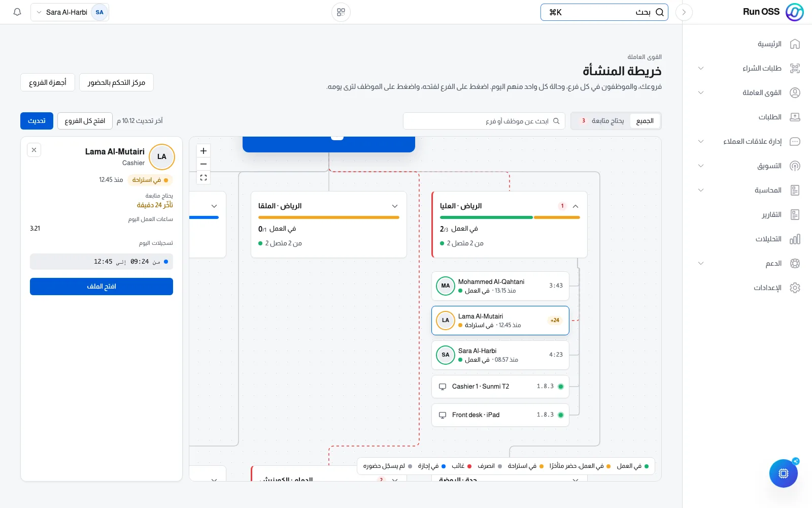Open the Sara Al-Harbi account dropdown
This screenshot has width=812, height=508.
click(x=70, y=12)
